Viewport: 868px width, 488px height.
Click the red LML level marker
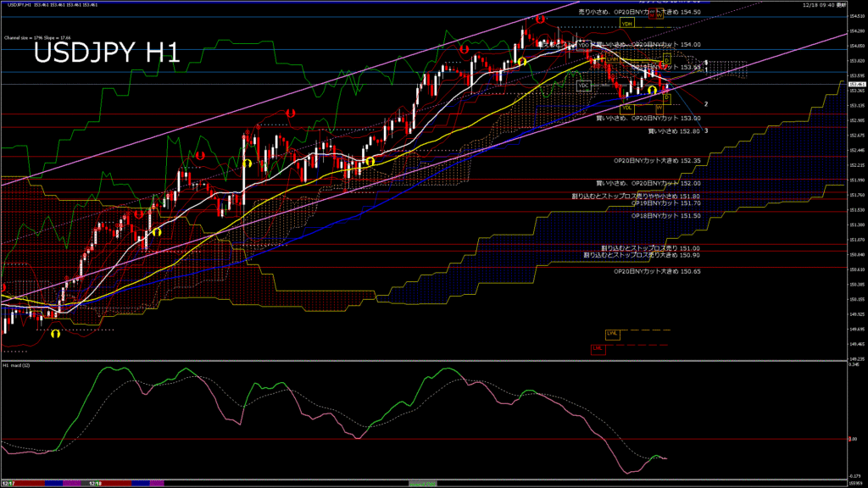(x=598, y=347)
